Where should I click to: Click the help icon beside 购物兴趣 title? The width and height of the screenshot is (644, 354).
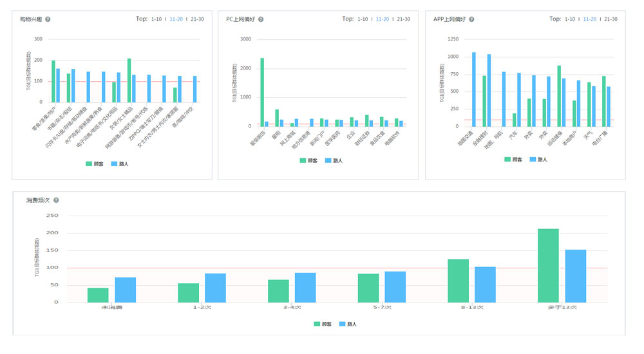click(48, 19)
